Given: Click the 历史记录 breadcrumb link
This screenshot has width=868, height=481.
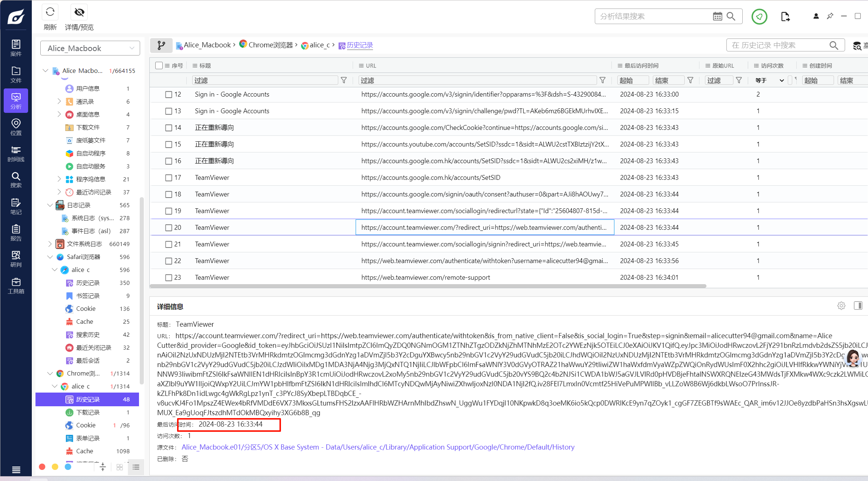Looking at the screenshot, I should [x=359, y=45].
